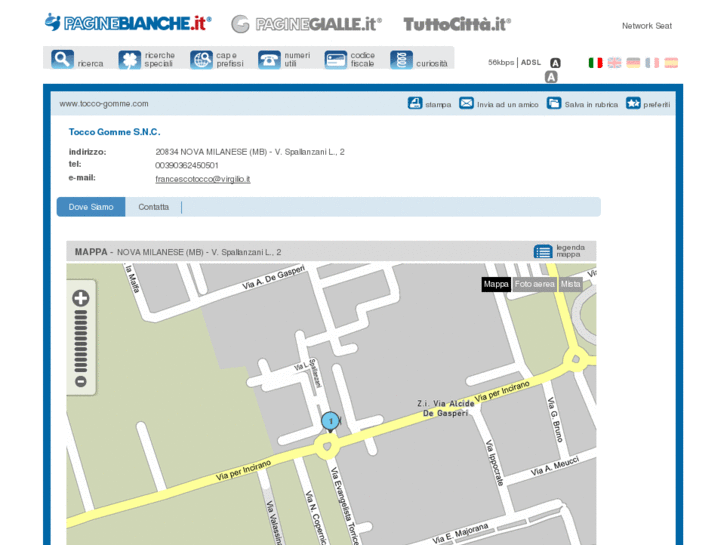Click the numeri utili telephone icon
This screenshot has width=727, height=545.
click(x=269, y=60)
